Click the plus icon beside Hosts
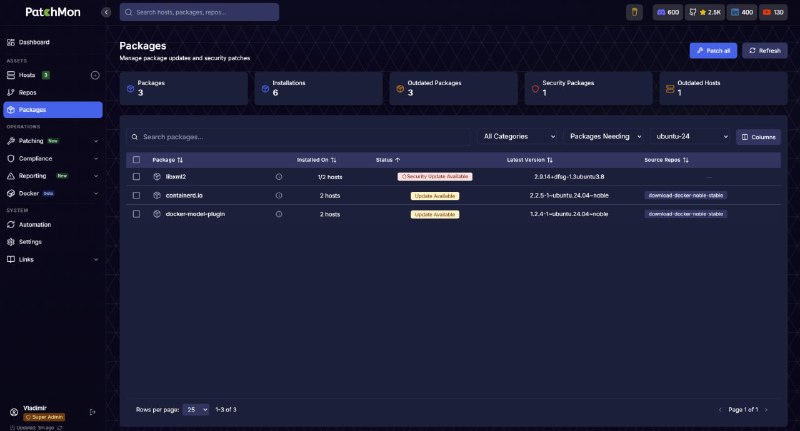 95,75
